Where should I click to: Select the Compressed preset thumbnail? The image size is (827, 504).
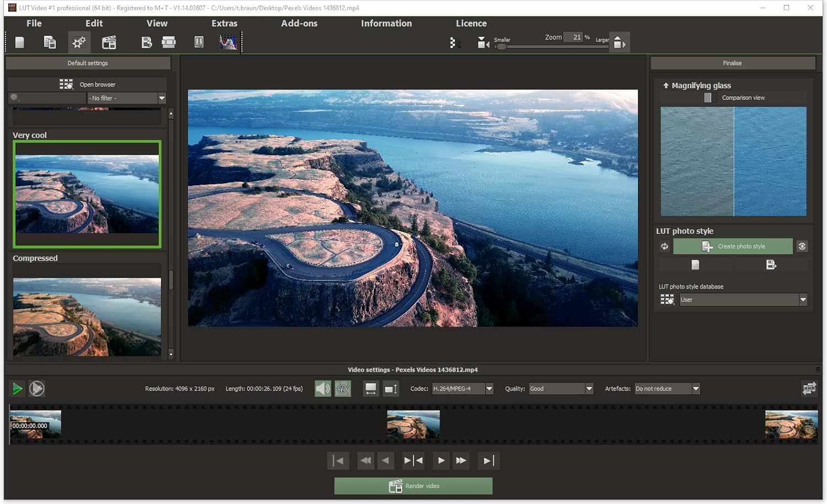(x=87, y=316)
